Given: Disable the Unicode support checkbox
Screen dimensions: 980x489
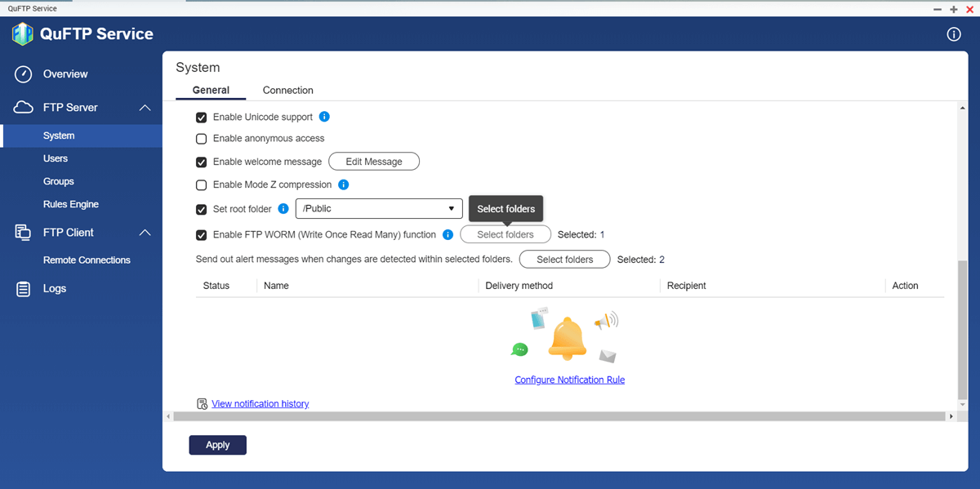Looking at the screenshot, I should 202,118.
